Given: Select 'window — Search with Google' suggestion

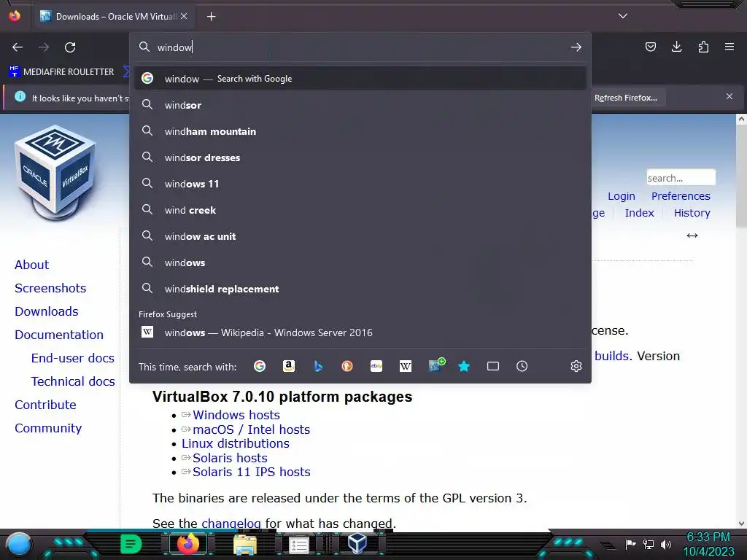Looking at the screenshot, I should [x=360, y=79].
